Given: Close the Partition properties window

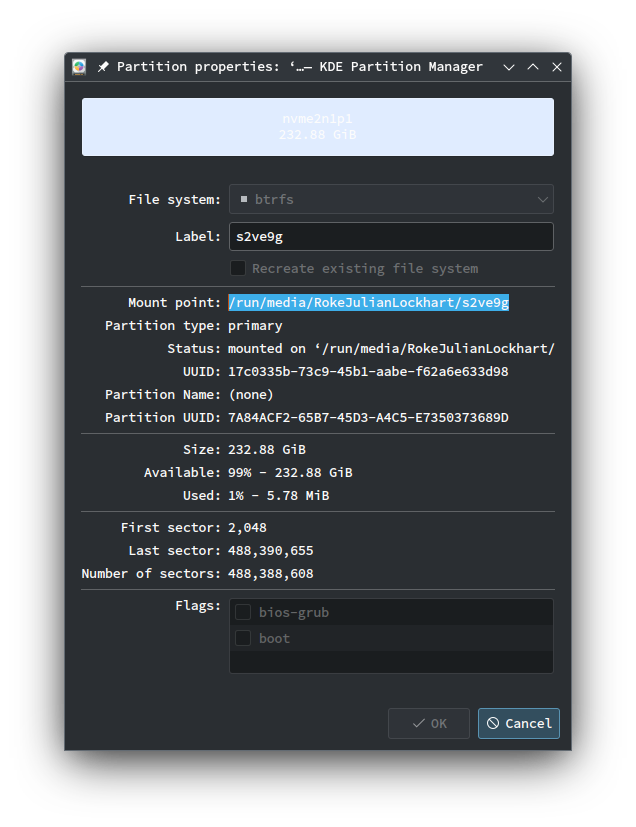Looking at the screenshot, I should tap(557, 67).
